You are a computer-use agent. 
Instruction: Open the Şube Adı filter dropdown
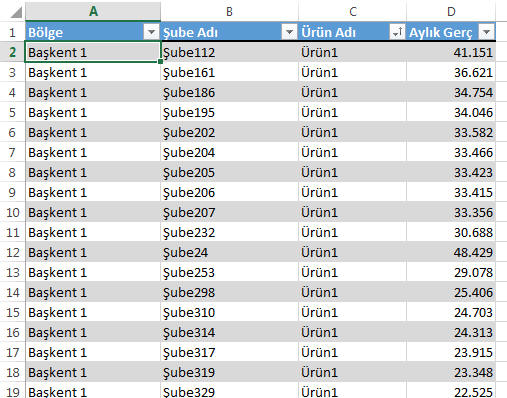click(289, 32)
